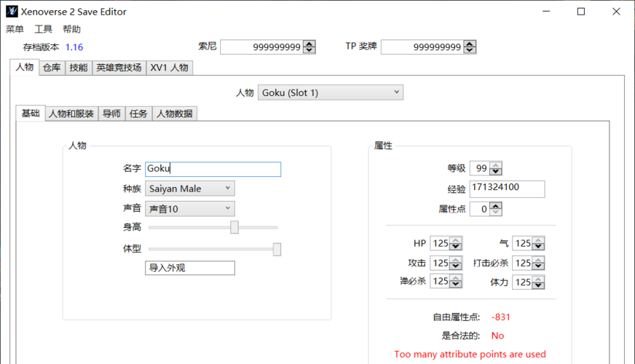Decrease 打击必杀 stat with down arrow
The height and width of the screenshot is (364, 635).
(x=538, y=266)
